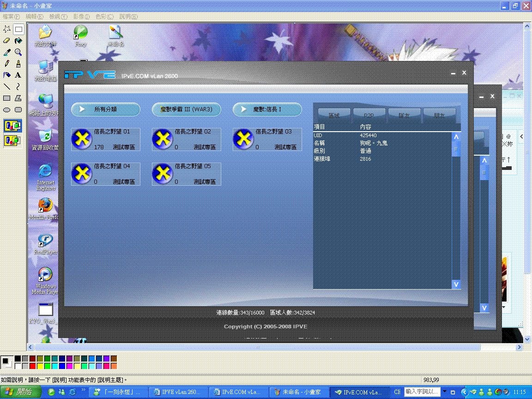The width and height of the screenshot is (532, 399).
Task: Choose the Airbrush tool in Paint
Action: [7, 75]
